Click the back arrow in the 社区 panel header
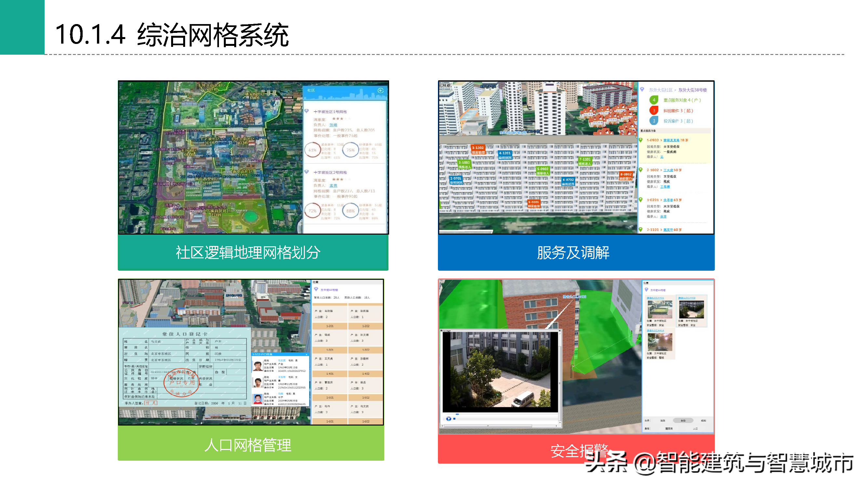Viewport: 868px width, 488px height. tap(380, 90)
